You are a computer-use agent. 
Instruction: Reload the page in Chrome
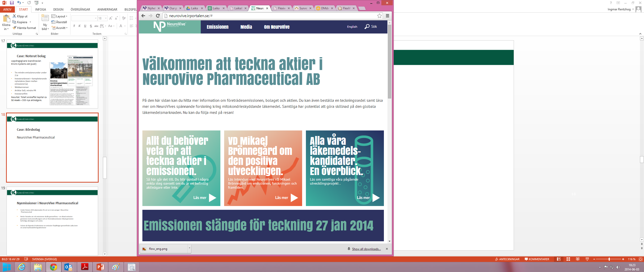158,16
